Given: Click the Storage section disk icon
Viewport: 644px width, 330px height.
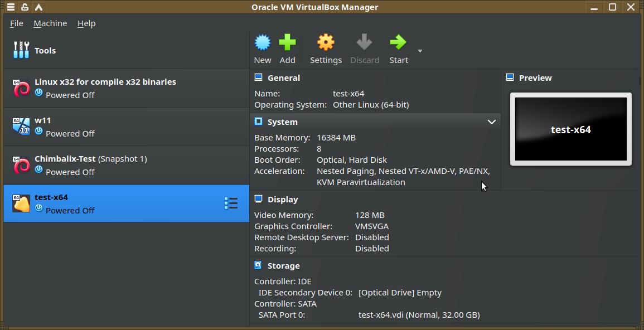Looking at the screenshot, I should coord(258,265).
